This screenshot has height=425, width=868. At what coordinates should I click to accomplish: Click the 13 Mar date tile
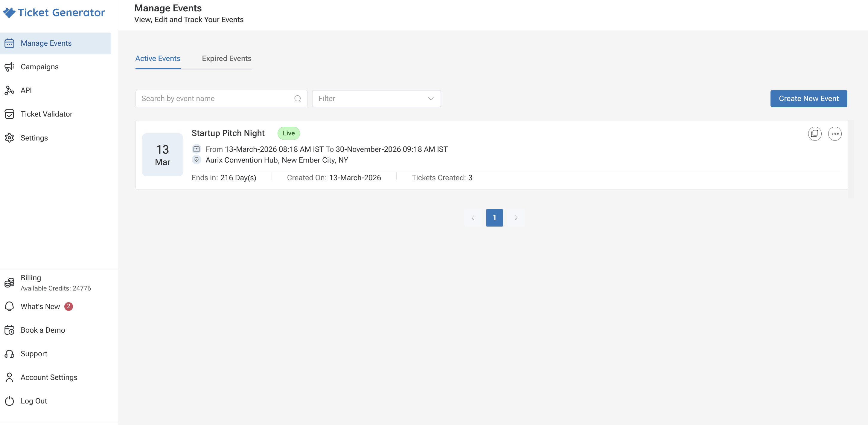click(162, 155)
